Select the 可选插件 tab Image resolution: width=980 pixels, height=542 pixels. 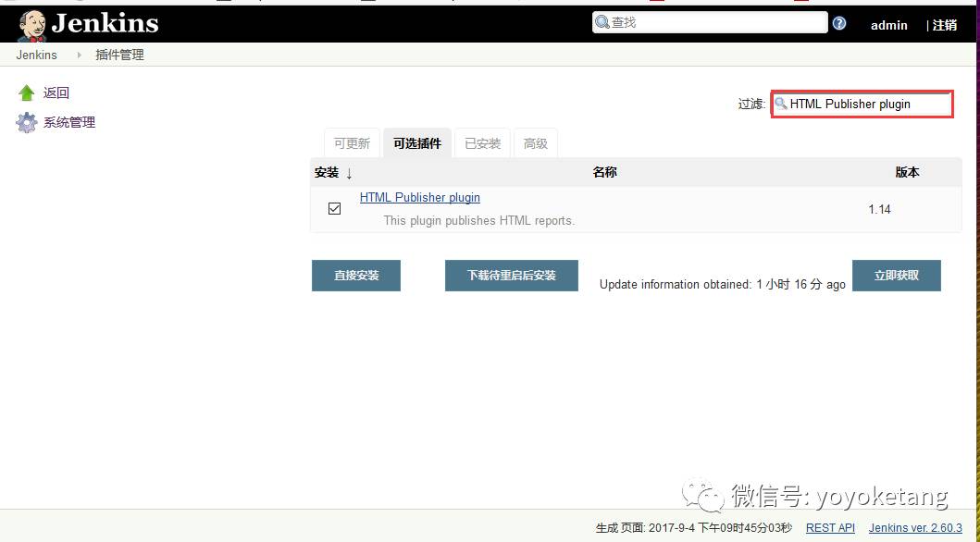(x=416, y=143)
